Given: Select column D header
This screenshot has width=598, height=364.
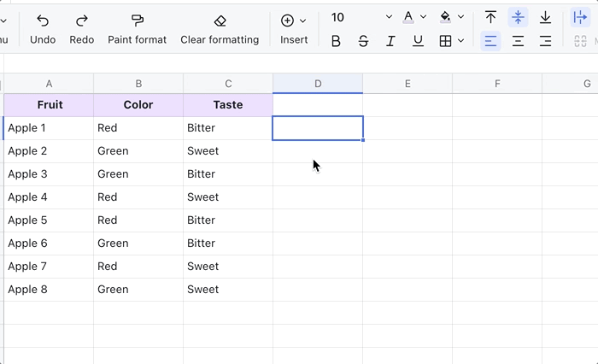Looking at the screenshot, I should click(318, 84).
